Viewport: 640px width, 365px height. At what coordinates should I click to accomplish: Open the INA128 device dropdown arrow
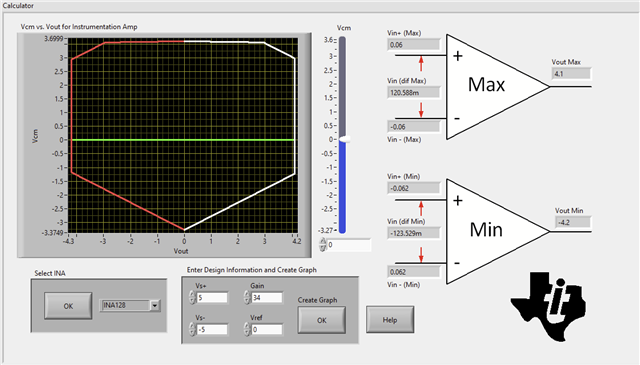(x=155, y=305)
